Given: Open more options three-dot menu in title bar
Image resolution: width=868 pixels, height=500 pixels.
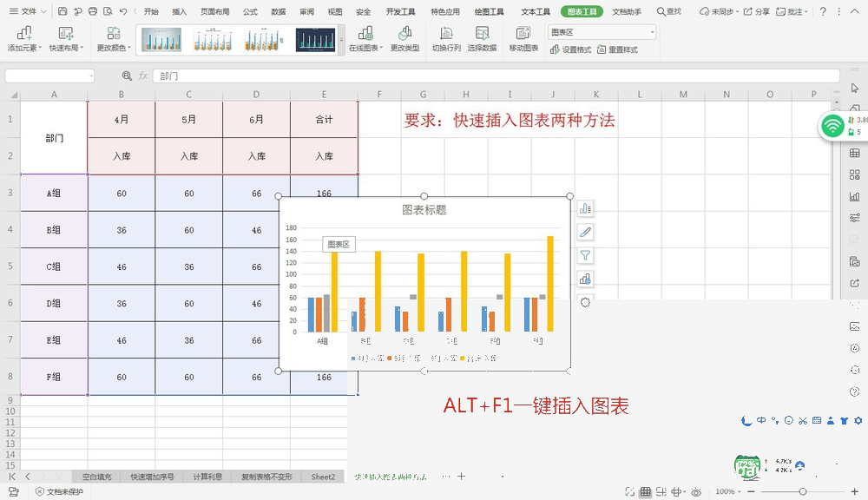Looking at the screenshot, I should (839, 11).
